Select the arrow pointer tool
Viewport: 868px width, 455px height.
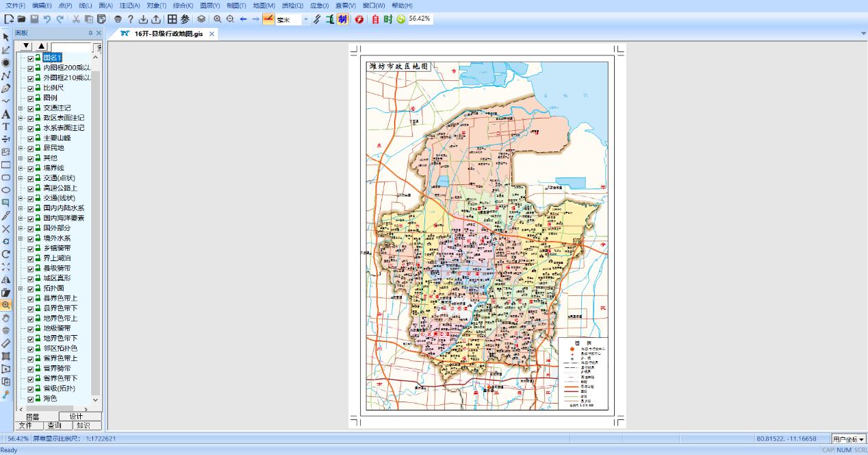[x=6, y=37]
